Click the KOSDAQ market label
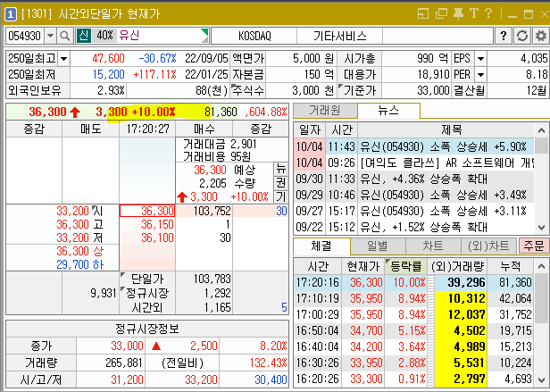Viewport: 550px width, 392px height. pos(254,36)
